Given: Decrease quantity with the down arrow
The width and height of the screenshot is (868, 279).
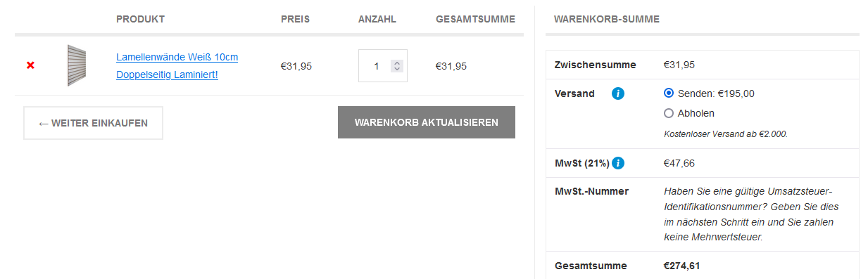Looking at the screenshot, I should coord(397,69).
